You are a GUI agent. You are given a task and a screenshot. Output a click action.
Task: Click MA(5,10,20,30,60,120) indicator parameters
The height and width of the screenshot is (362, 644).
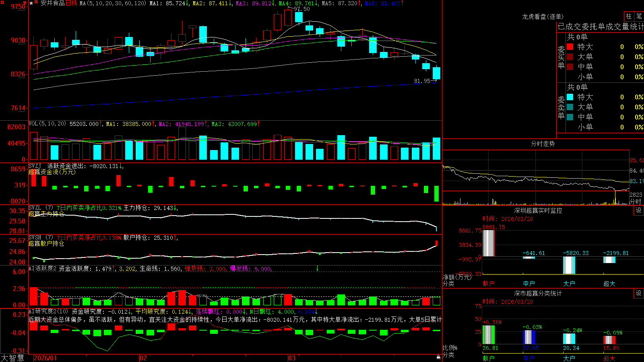[x=113, y=3]
